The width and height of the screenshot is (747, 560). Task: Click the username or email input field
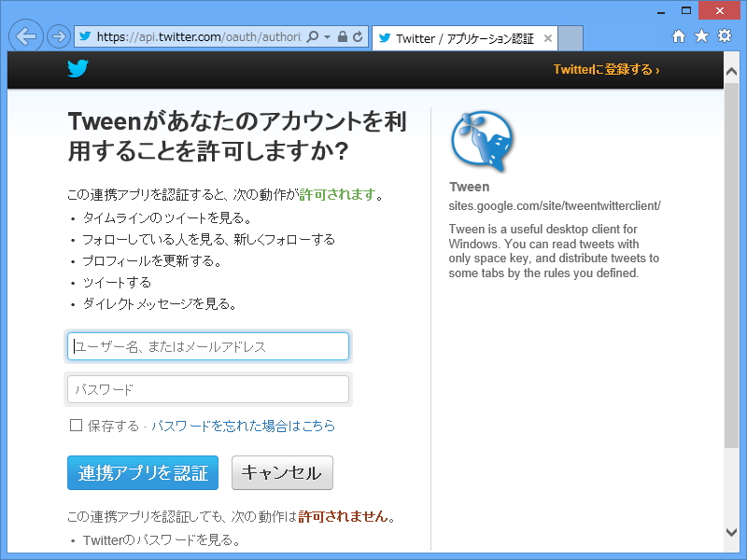[207, 345]
